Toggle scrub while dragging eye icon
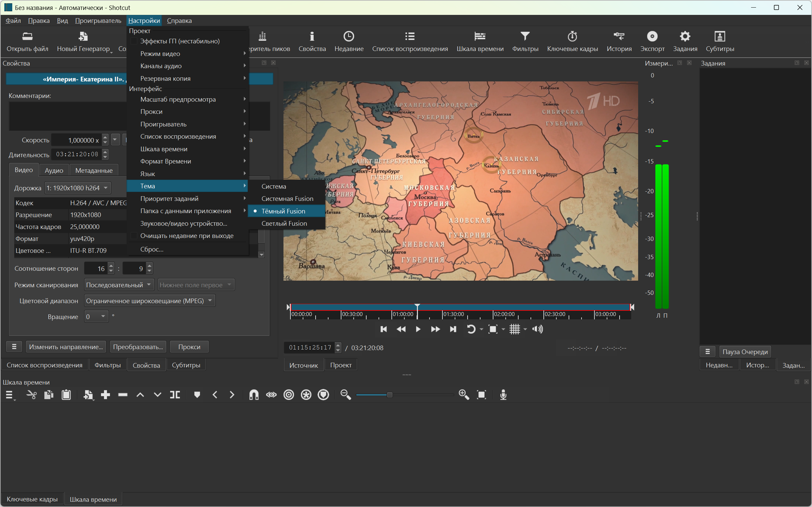This screenshot has width=812, height=507. [x=271, y=395]
